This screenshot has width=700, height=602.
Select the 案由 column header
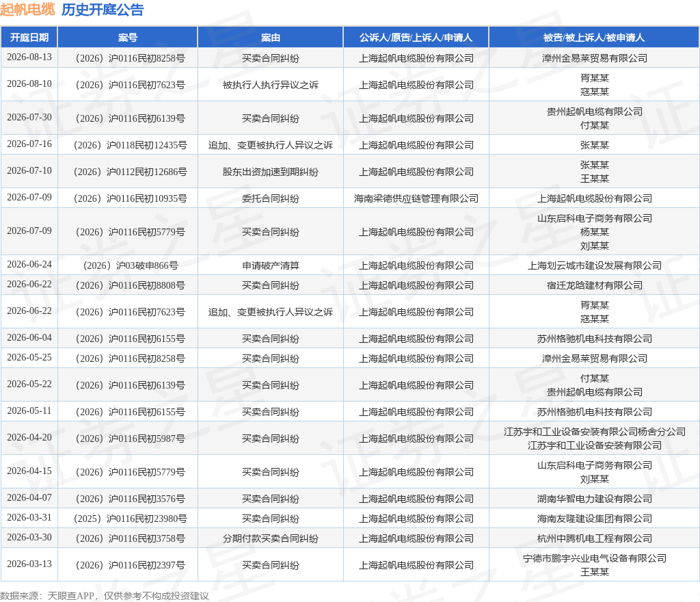point(271,38)
